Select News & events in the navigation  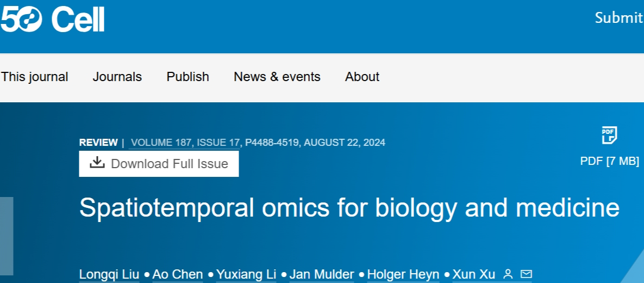pyautogui.click(x=277, y=77)
